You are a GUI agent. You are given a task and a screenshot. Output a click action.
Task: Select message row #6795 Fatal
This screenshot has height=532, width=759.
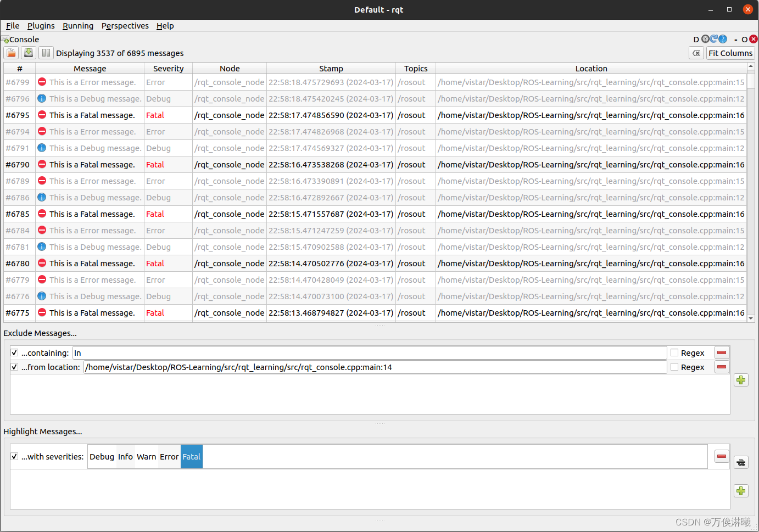(375, 115)
